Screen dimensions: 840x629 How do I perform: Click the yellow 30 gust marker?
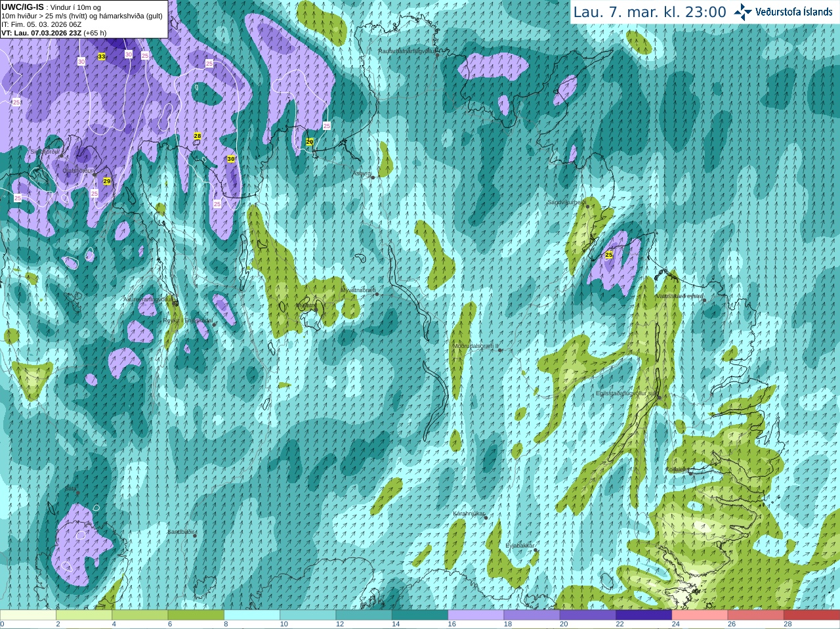230,159
